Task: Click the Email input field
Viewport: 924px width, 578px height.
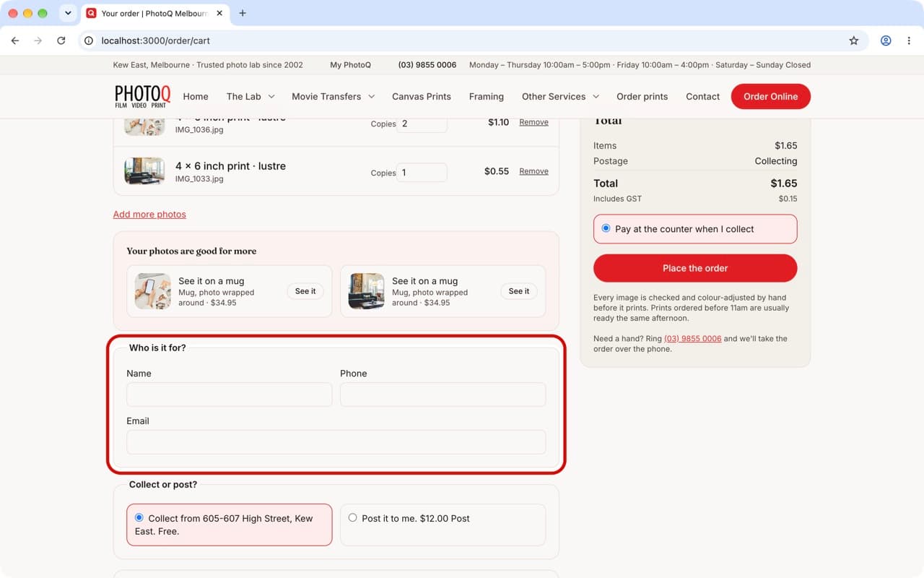Action: coord(336,442)
